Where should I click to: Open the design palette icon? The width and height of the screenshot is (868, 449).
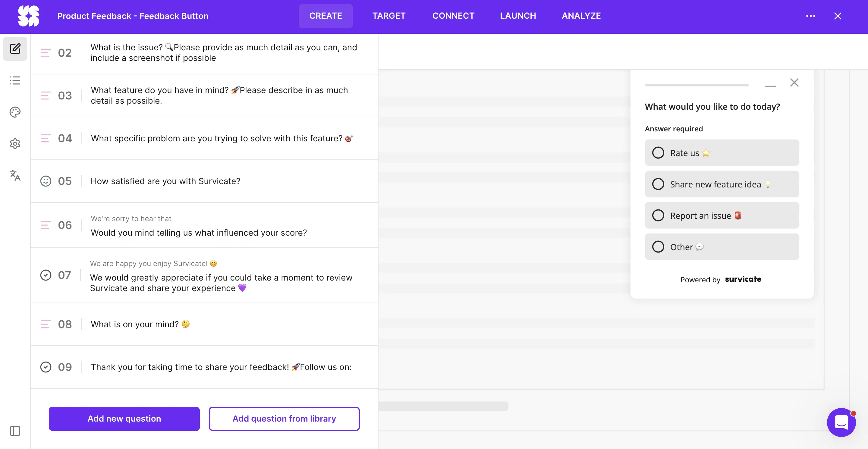click(x=15, y=112)
